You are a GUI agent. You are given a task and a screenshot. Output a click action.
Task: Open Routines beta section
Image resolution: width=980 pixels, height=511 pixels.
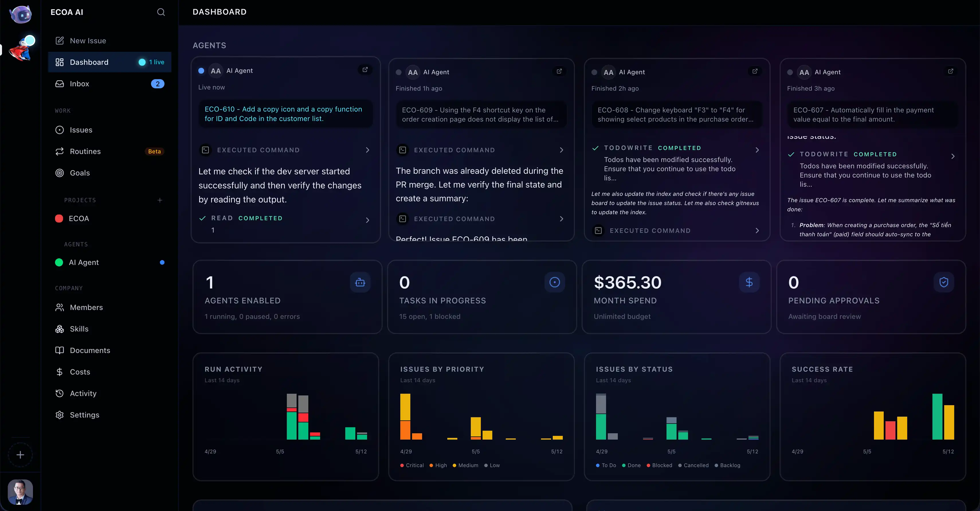coord(109,151)
